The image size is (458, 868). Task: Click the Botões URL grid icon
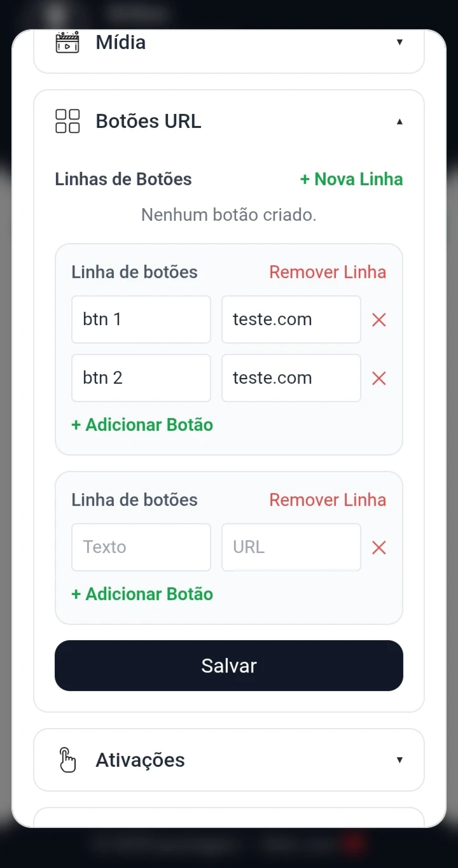[x=67, y=121]
